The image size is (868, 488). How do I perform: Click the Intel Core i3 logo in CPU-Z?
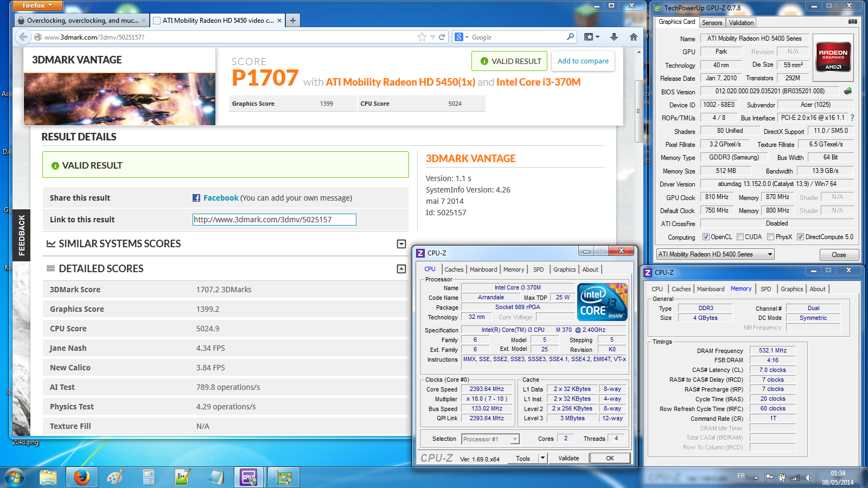point(602,302)
